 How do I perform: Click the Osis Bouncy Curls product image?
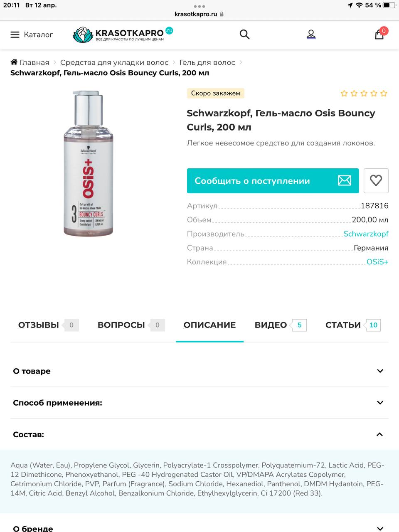[x=88, y=163]
